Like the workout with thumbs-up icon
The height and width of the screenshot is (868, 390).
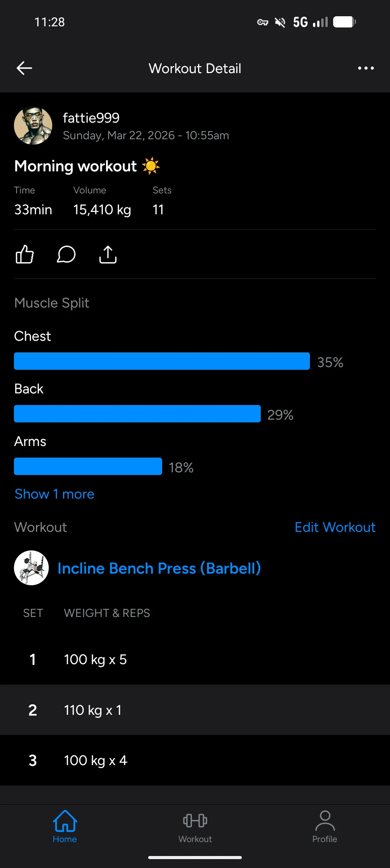(x=25, y=255)
